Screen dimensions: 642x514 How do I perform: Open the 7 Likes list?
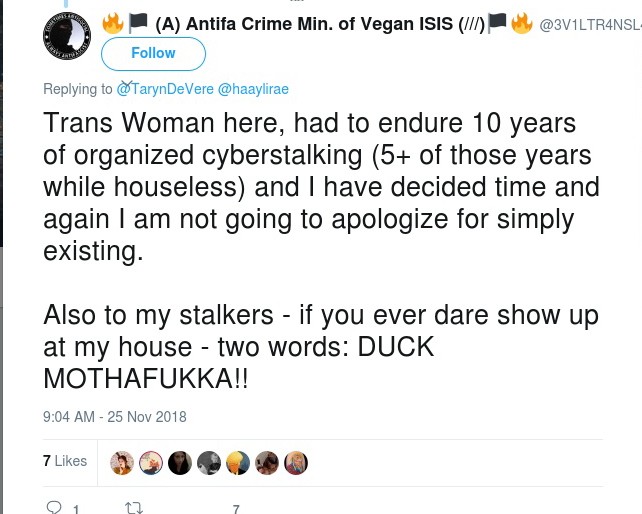(x=65, y=461)
